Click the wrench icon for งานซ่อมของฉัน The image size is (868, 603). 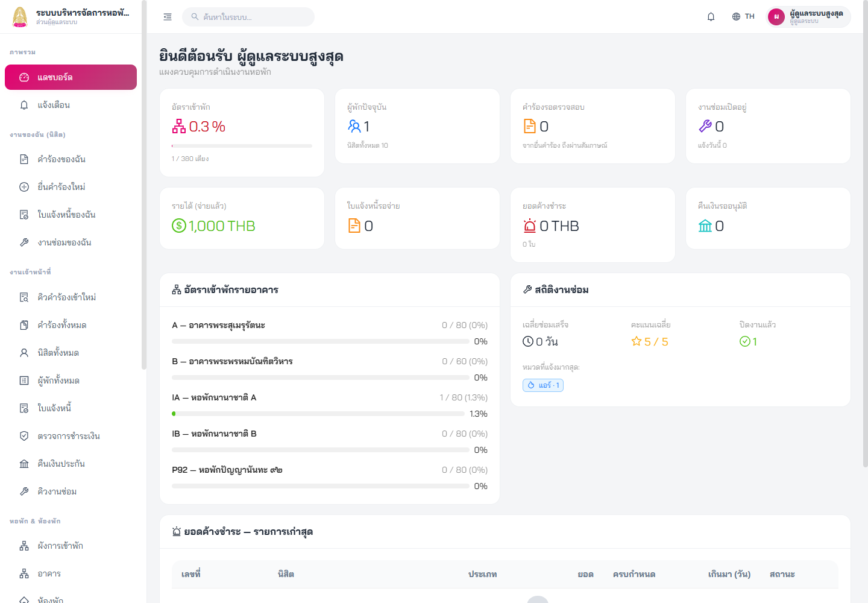(24, 242)
